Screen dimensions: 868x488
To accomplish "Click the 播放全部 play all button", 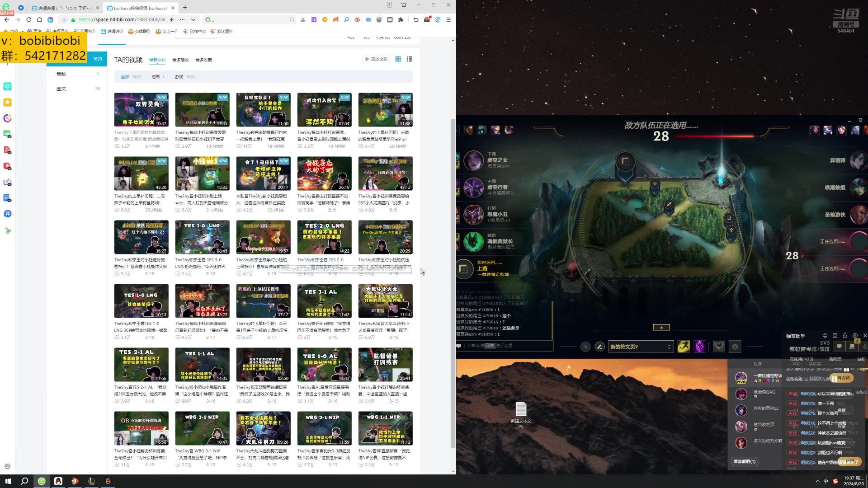I will [376, 59].
